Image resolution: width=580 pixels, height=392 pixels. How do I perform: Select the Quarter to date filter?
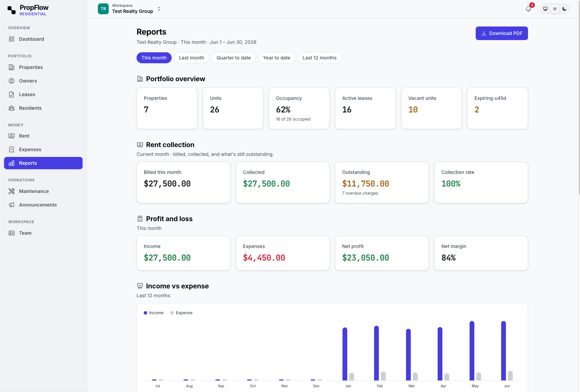233,58
